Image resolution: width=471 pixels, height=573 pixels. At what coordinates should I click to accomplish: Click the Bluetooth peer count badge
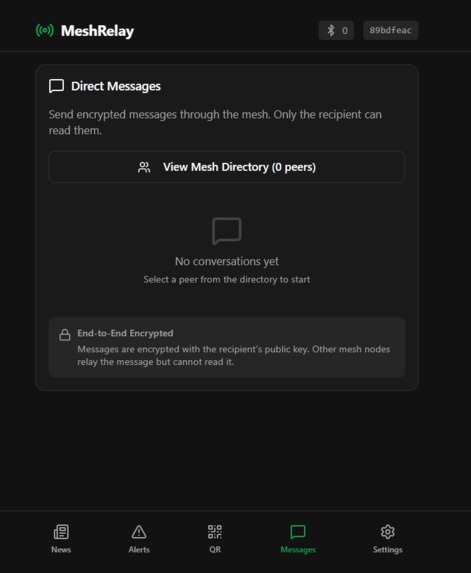(x=336, y=30)
